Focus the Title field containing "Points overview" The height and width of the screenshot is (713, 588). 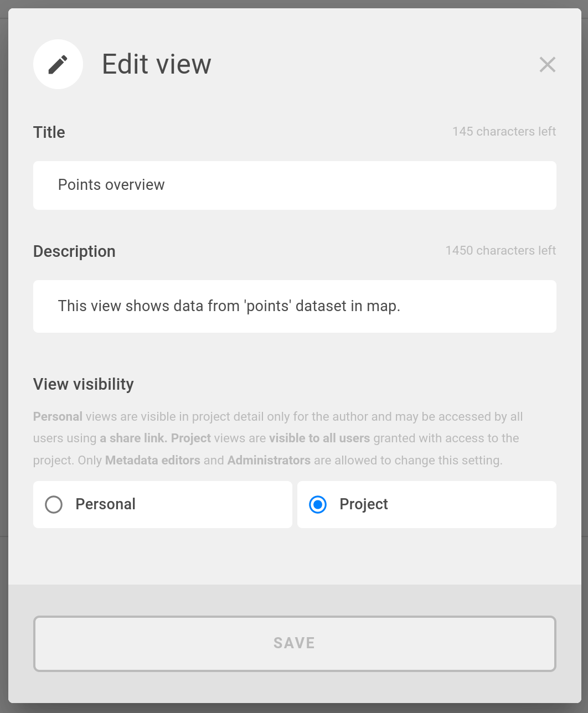coord(295,185)
